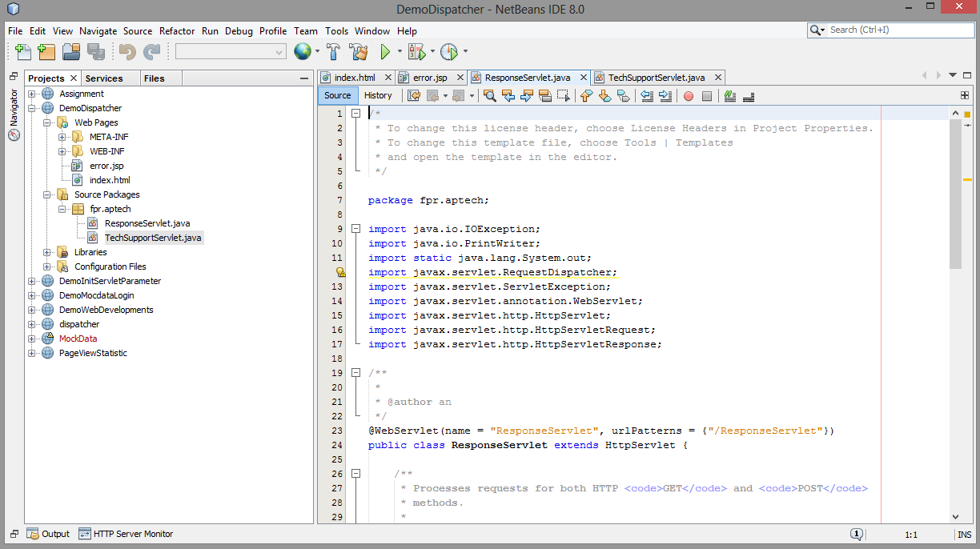980x549 pixels.
Task: Click notifications badge in status bar
Action: pyautogui.click(x=857, y=534)
